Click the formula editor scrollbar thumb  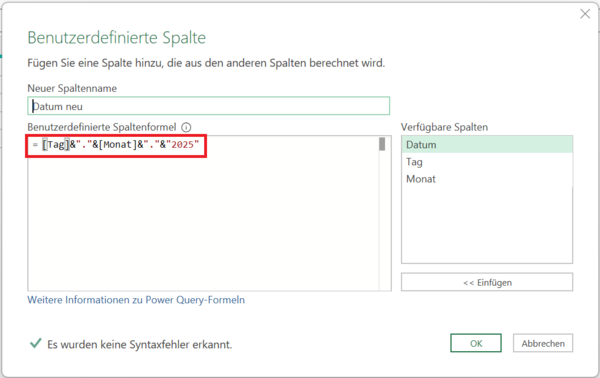pos(382,144)
